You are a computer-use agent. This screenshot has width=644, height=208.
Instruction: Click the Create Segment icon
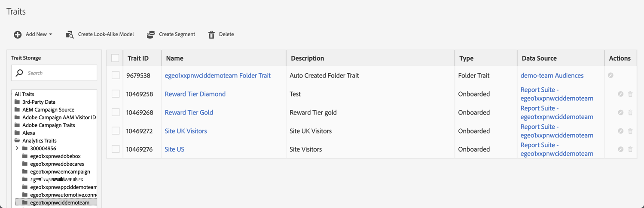(x=151, y=34)
